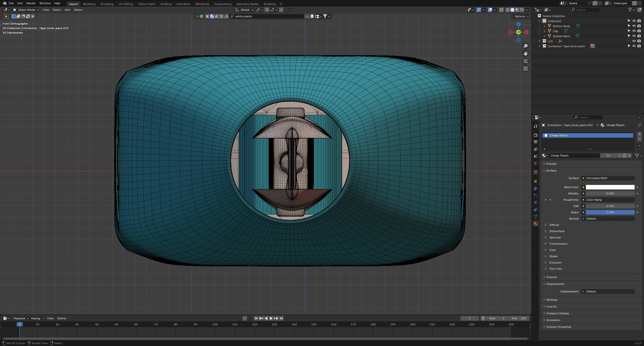Toggle the camera view icon

[x=526, y=61]
